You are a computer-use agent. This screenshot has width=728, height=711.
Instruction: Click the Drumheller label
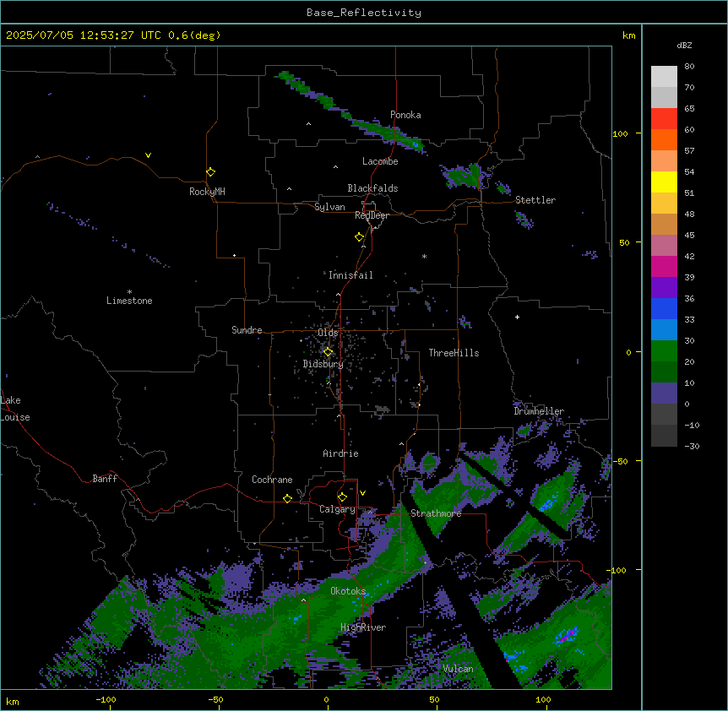point(539,411)
